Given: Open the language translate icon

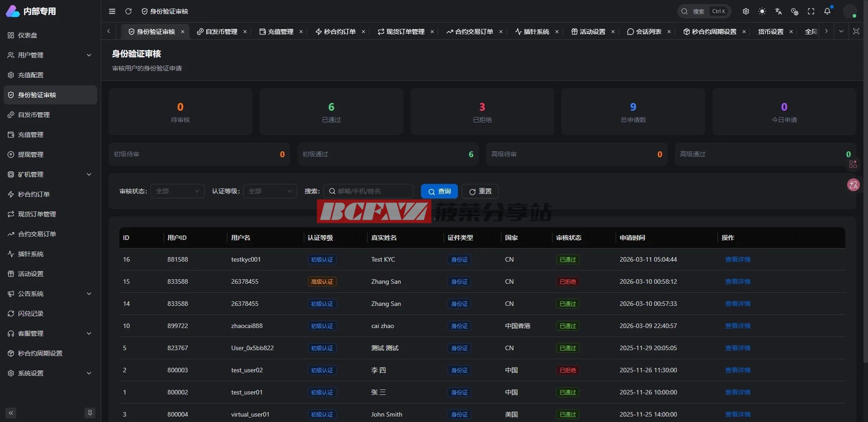Looking at the screenshot, I should tap(778, 11).
